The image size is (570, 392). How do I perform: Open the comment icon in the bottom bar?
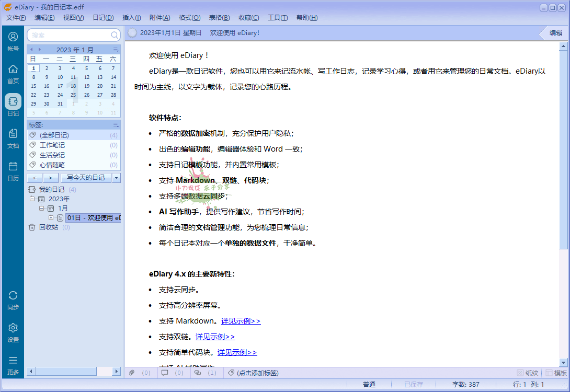[x=165, y=373]
